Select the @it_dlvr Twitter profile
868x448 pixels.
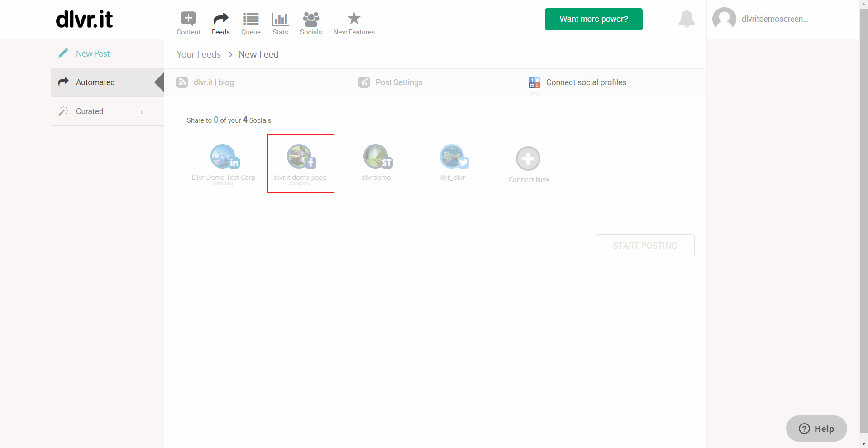click(453, 164)
